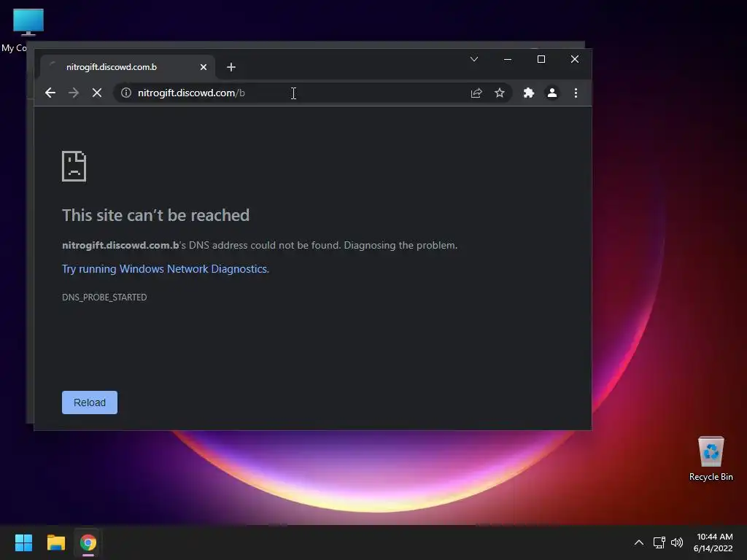Screen dimensions: 747x560
Task: Click the Reload button
Action: click(x=90, y=402)
